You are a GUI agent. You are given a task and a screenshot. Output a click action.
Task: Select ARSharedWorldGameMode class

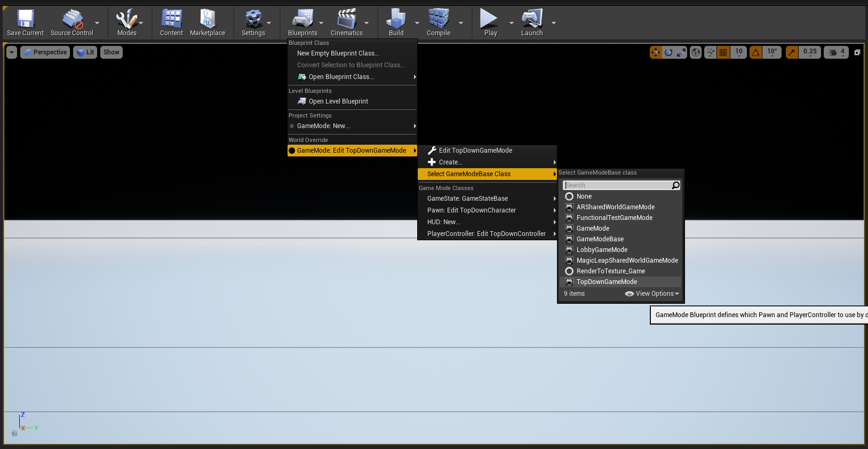[620, 207]
